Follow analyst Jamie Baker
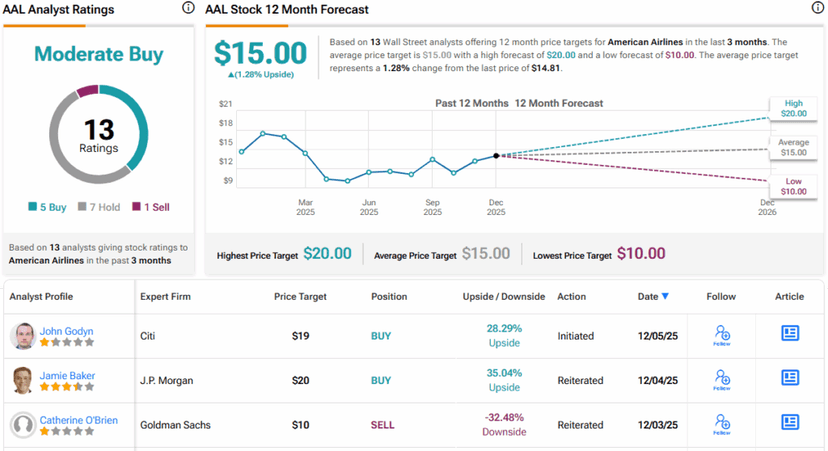828x451 pixels. click(x=722, y=380)
